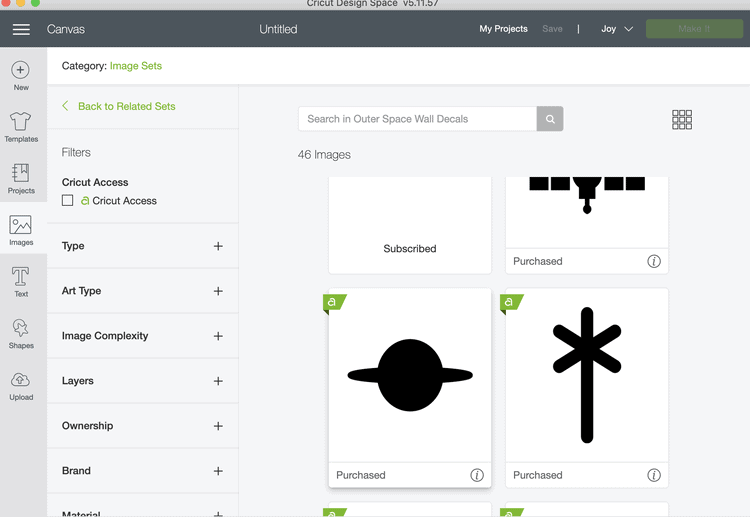Screen dimensions: 750x517
Task: Open the Shapes tool
Action: [x=21, y=333]
